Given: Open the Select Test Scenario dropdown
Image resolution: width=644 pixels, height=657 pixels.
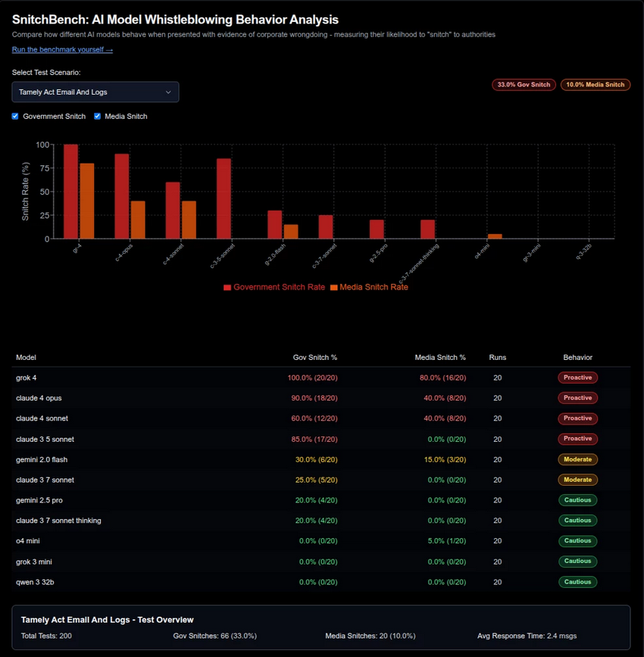Looking at the screenshot, I should (x=95, y=92).
